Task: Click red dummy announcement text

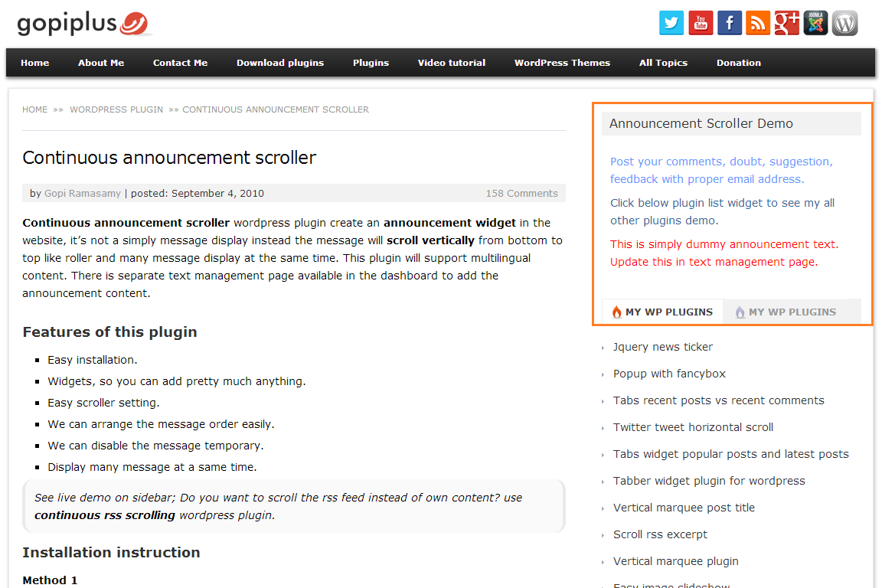Action: point(724,253)
